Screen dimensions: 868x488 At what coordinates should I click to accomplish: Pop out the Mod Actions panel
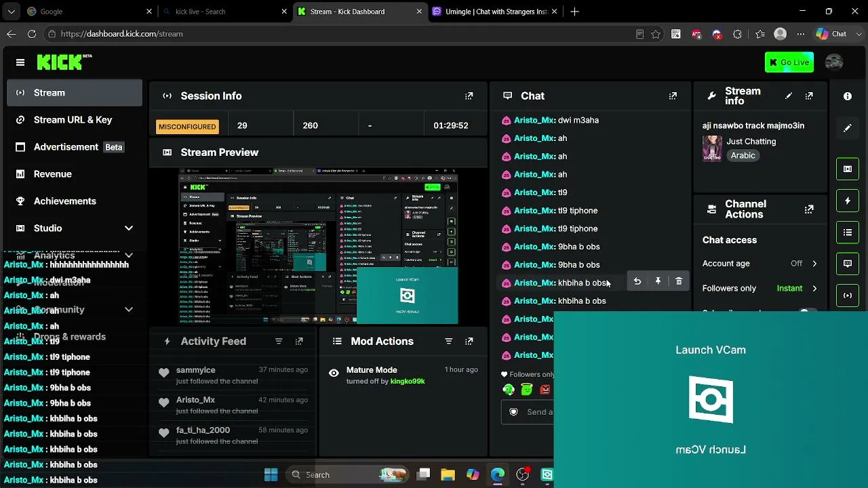point(469,342)
